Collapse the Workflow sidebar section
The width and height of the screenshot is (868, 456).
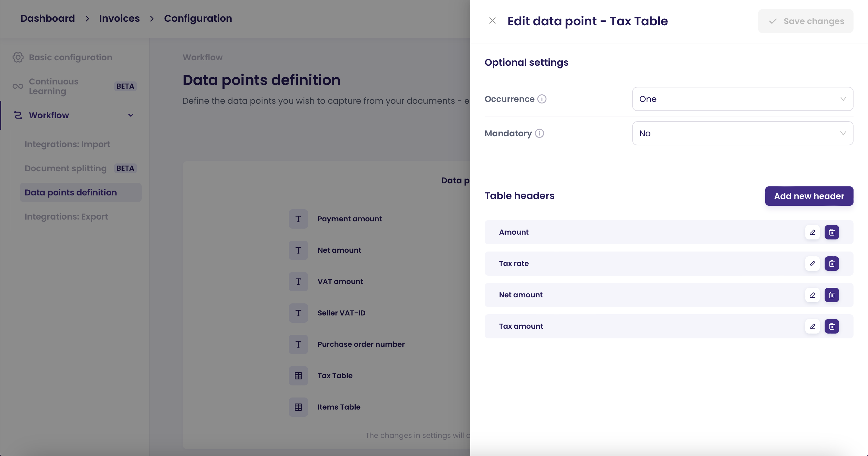131,115
